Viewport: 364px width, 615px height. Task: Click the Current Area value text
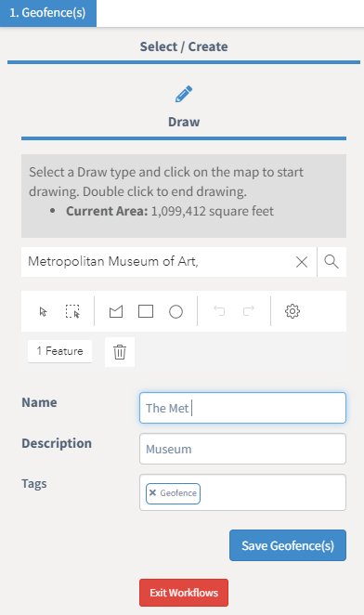(x=213, y=212)
